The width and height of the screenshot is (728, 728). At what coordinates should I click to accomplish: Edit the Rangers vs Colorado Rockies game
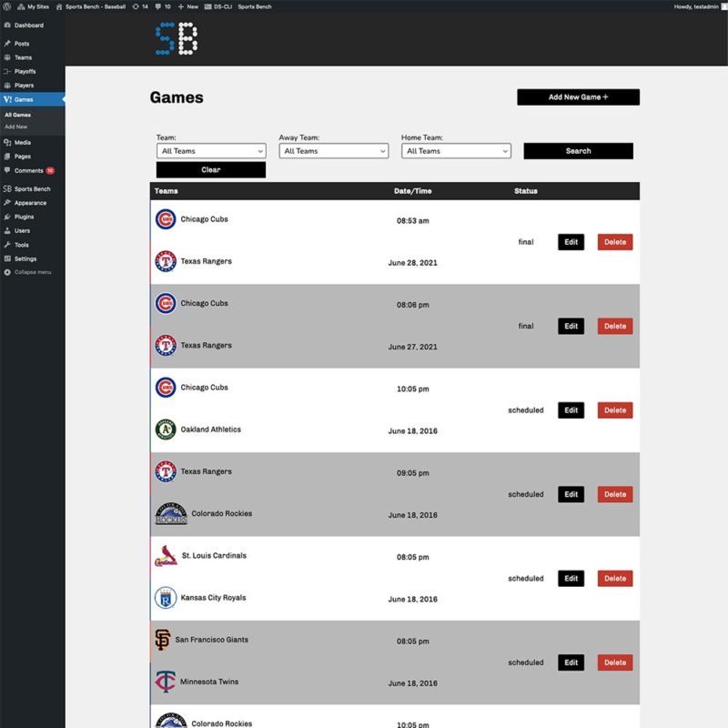click(x=571, y=494)
